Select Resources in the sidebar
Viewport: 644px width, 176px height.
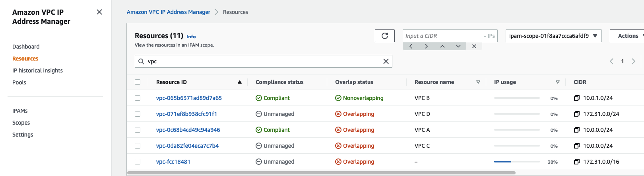click(25, 59)
